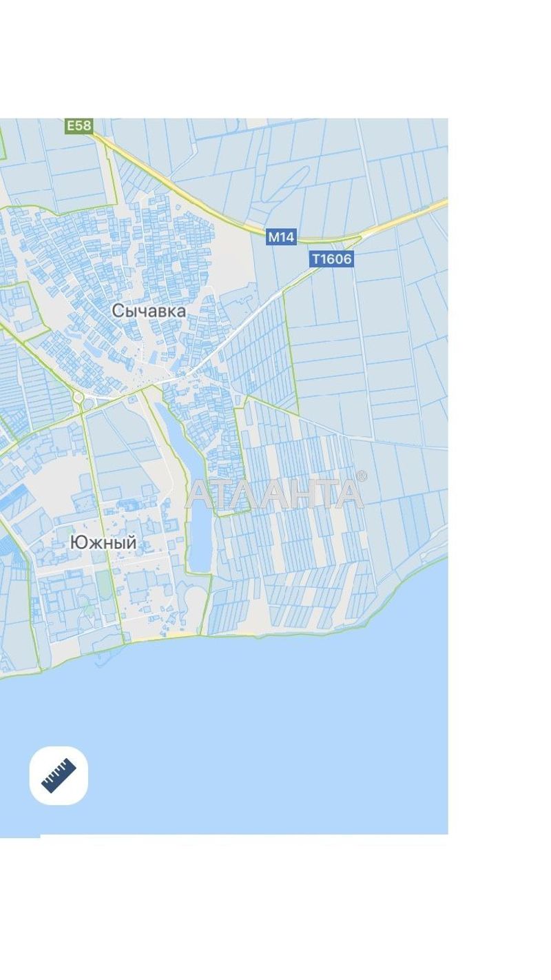Click the junction where T1606 meets the M14

[x=360, y=238]
